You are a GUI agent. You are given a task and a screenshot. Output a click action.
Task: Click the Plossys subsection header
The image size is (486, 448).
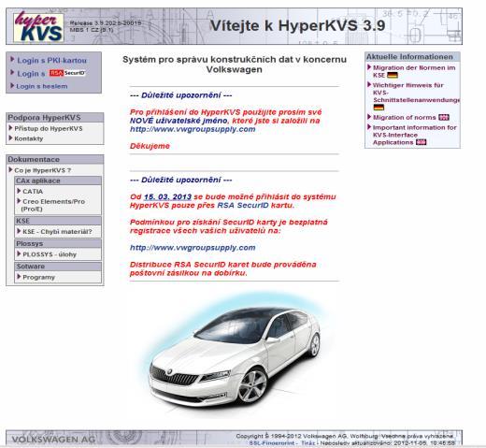coord(58,243)
